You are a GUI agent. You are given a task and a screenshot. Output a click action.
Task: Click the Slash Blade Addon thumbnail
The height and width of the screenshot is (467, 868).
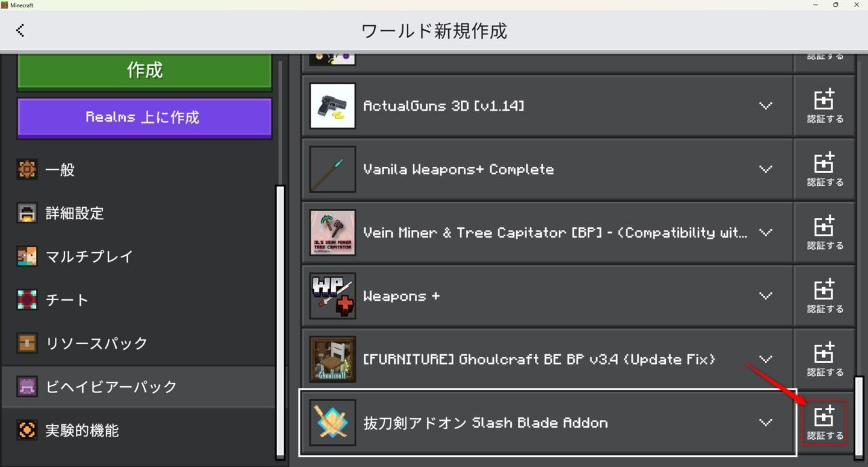[332, 422]
